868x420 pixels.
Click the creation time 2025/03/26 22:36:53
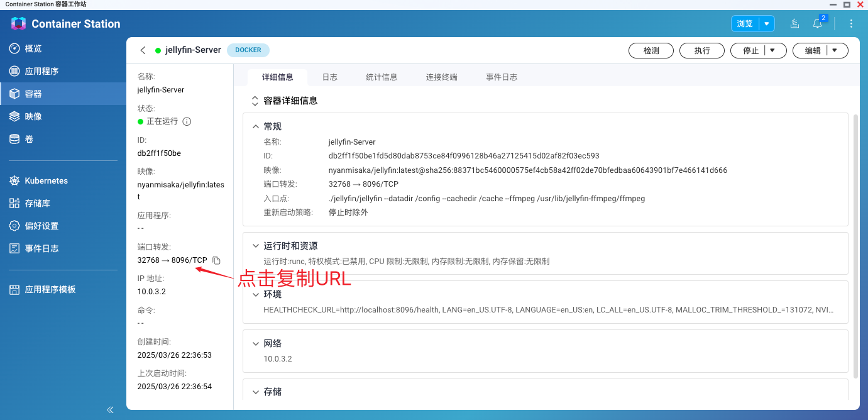pos(175,355)
